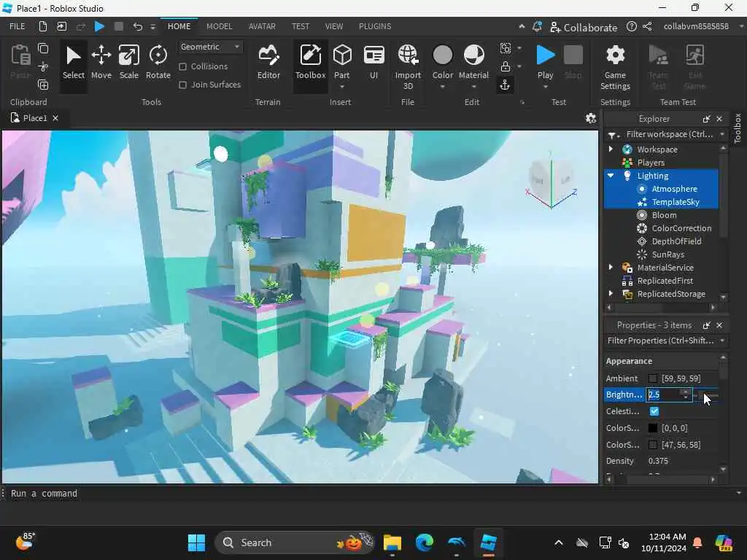
Task: Open the notifications bell icon
Action: pyautogui.click(x=537, y=27)
